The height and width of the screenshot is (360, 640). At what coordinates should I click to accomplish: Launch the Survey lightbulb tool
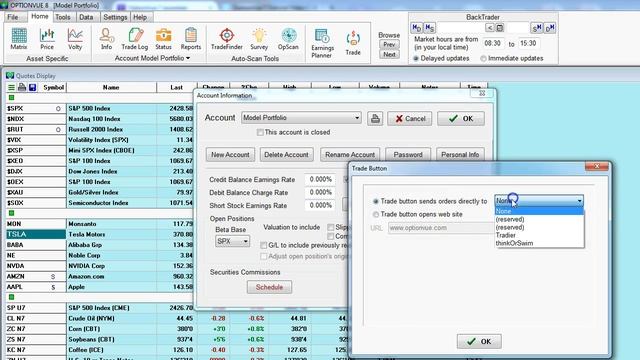click(x=259, y=39)
